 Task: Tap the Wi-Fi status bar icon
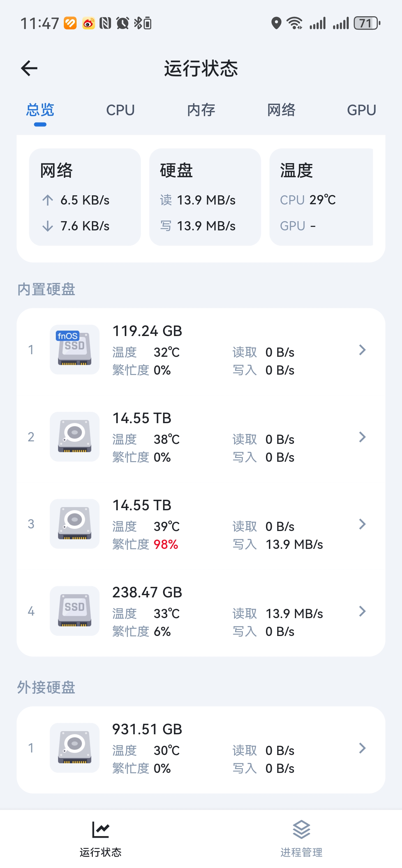tap(294, 23)
